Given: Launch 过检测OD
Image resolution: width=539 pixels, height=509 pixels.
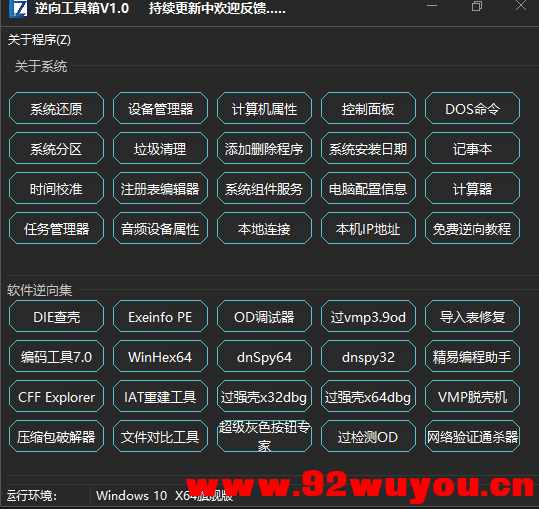Looking at the screenshot, I should (x=368, y=436).
